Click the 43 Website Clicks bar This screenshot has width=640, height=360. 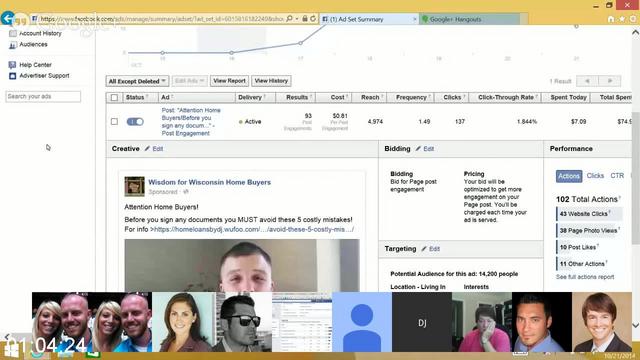(x=589, y=214)
